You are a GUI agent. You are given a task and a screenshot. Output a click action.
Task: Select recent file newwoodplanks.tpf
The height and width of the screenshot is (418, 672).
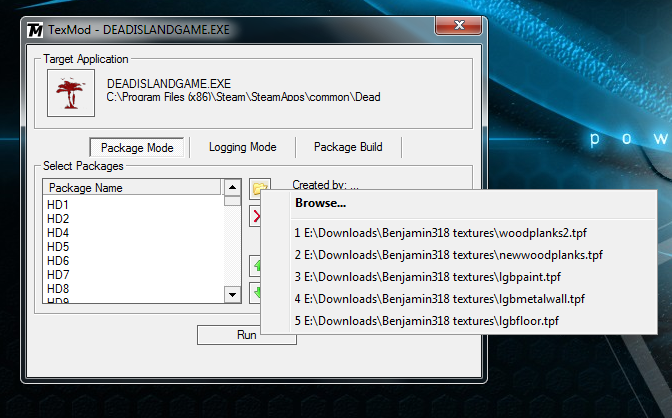point(459,255)
